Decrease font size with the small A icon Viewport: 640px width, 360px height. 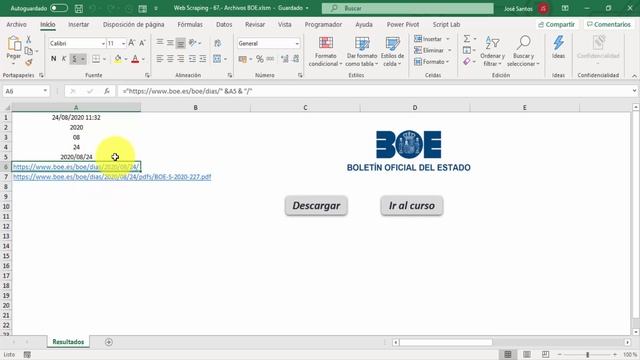click(142, 43)
